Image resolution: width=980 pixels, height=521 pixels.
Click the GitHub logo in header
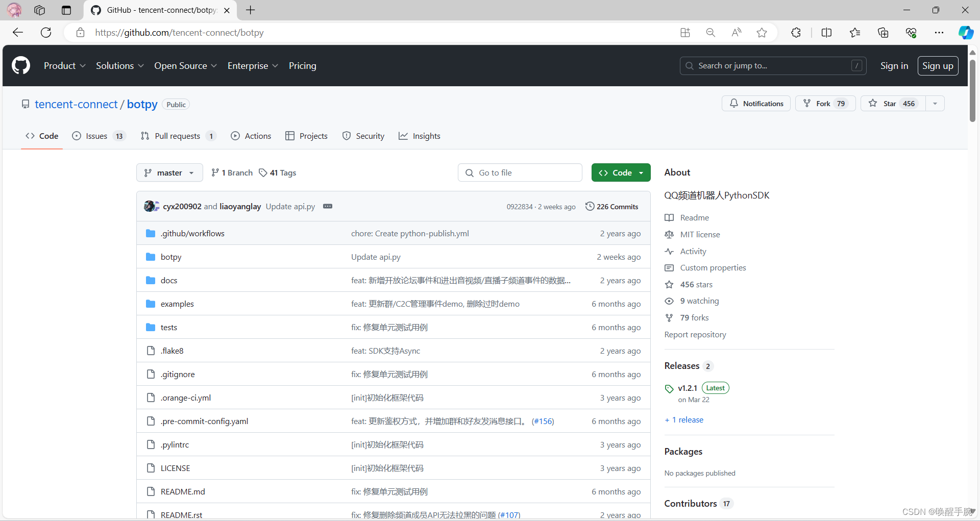click(x=21, y=66)
